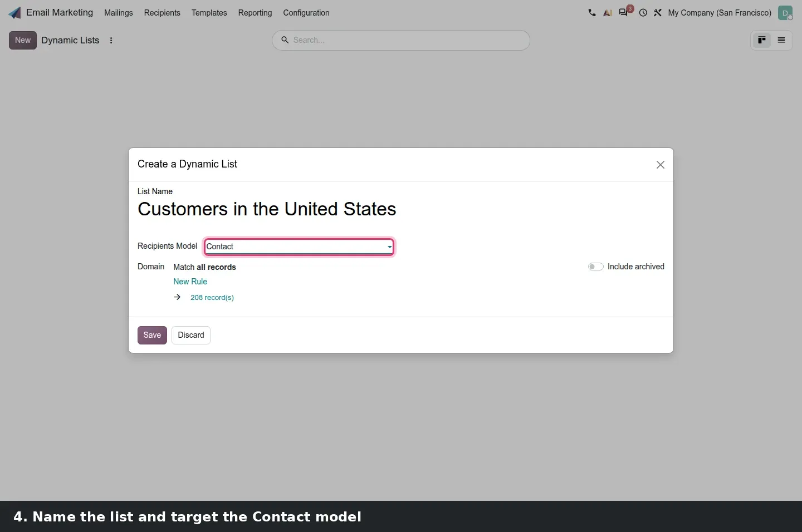Open the Templates menu
The width and height of the screenshot is (802, 532).
pos(209,13)
